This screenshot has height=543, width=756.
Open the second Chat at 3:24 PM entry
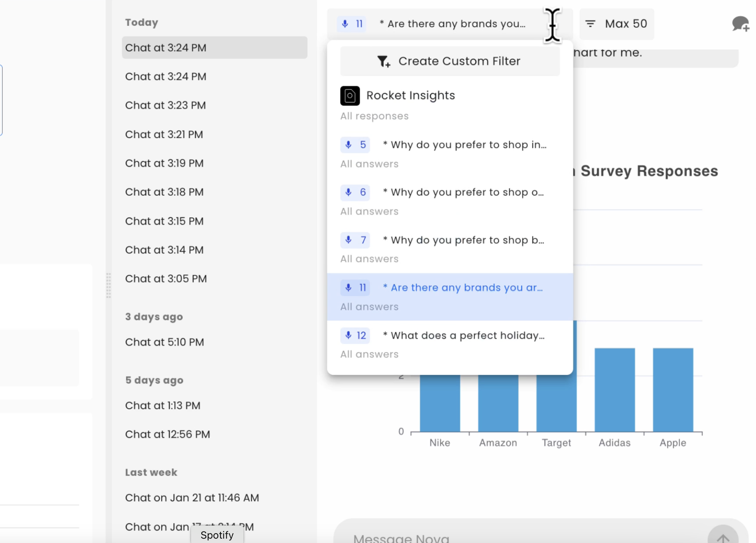tap(214, 77)
